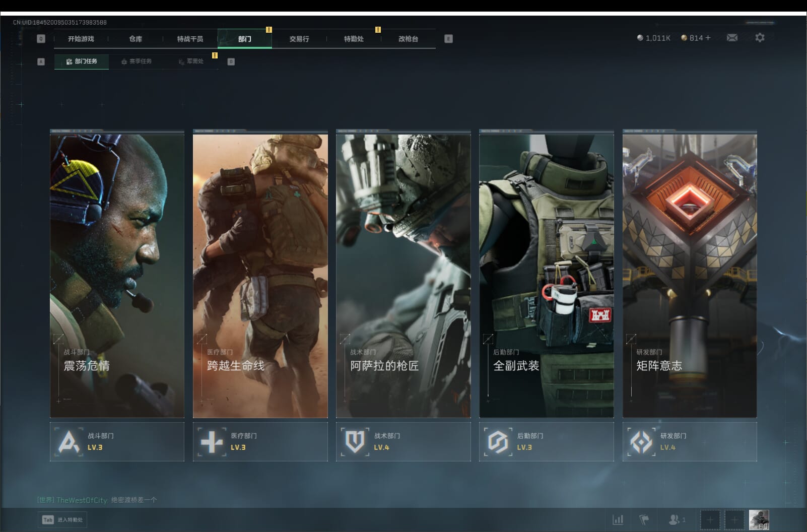Open the 改枪台 tab

click(408, 39)
